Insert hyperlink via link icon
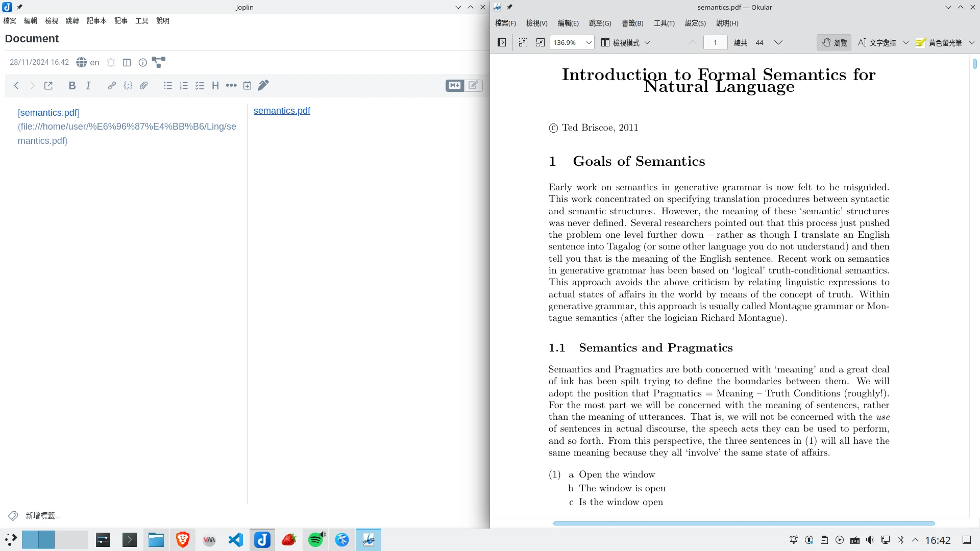Image resolution: width=980 pixels, height=551 pixels. (112, 86)
